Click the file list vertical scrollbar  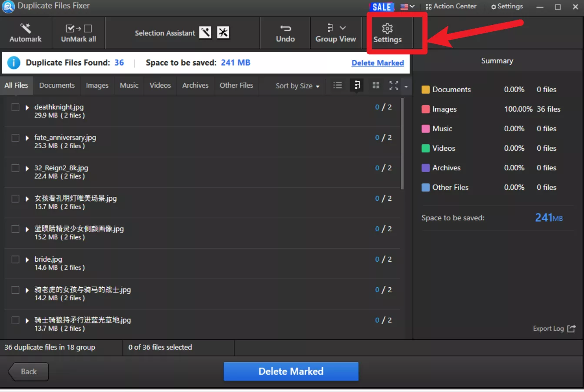pyautogui.click(x=402, y=143)
